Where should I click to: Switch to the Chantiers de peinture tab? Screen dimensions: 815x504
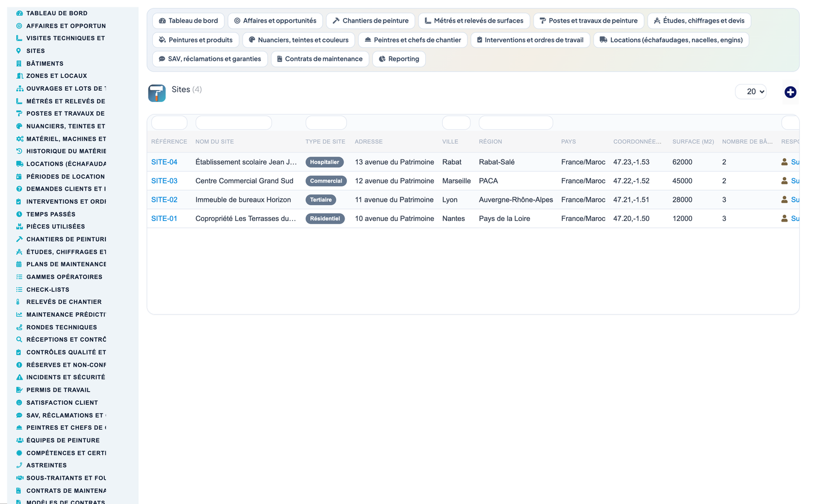(371, 21)
